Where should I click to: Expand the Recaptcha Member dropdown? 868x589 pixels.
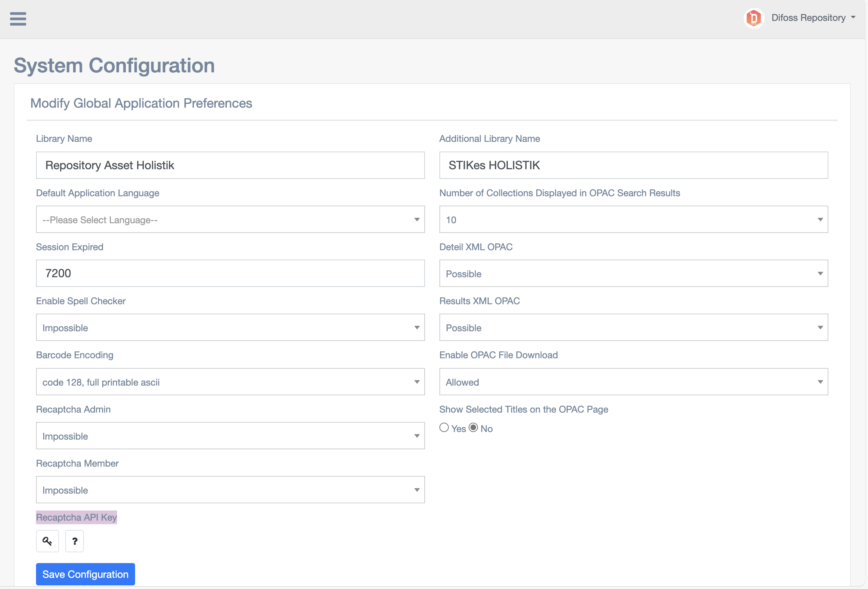[230, 490]
